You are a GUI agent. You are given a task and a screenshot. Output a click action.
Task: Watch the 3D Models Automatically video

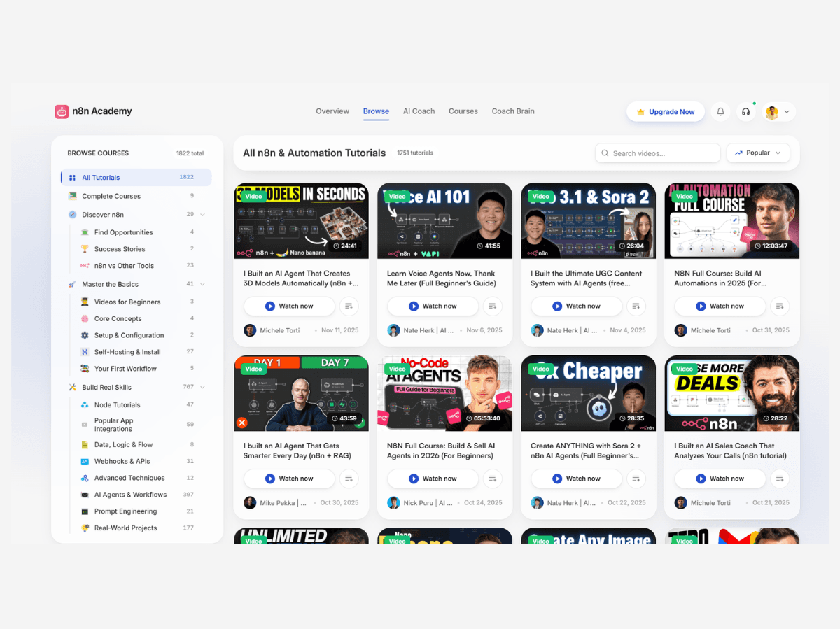tap(289, 306)
